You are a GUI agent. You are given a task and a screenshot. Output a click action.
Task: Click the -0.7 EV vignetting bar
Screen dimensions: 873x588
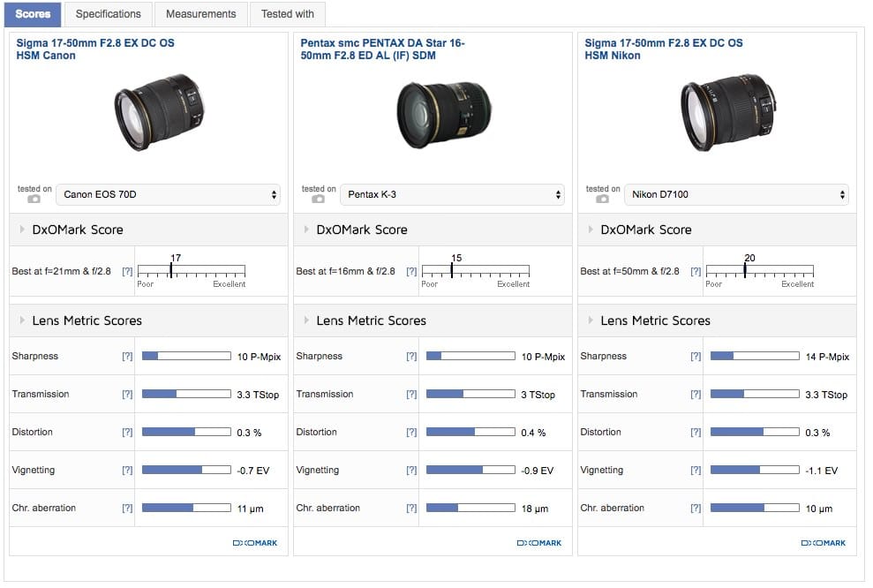click(x=186, y=470)
